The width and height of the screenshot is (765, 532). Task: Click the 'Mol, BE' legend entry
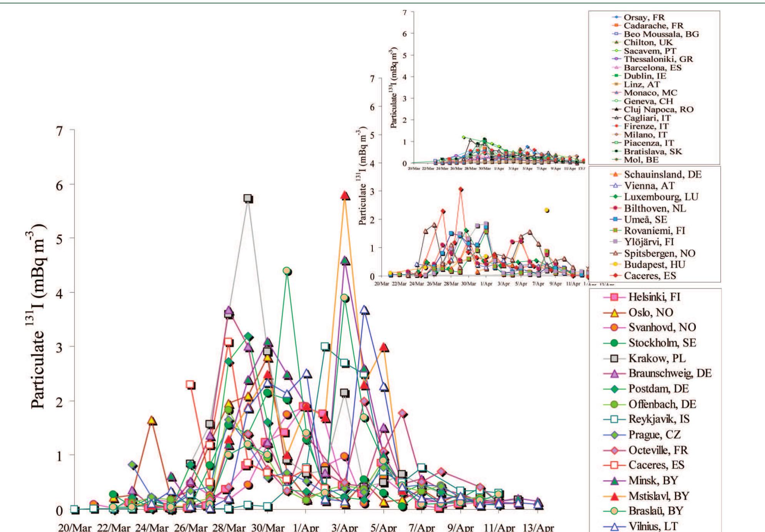click(635, 159)
